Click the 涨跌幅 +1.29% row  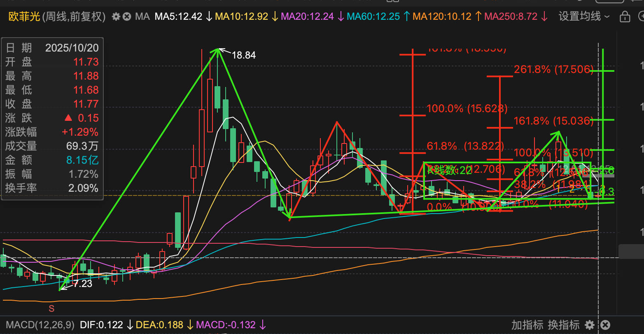pos(52,132)
